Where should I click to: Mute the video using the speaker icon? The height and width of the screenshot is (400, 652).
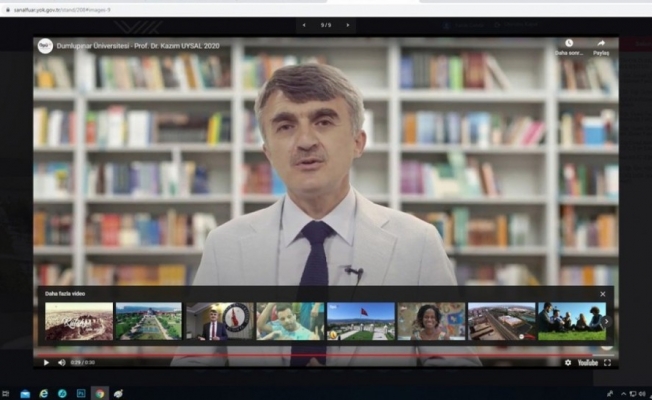click(61, 362)
